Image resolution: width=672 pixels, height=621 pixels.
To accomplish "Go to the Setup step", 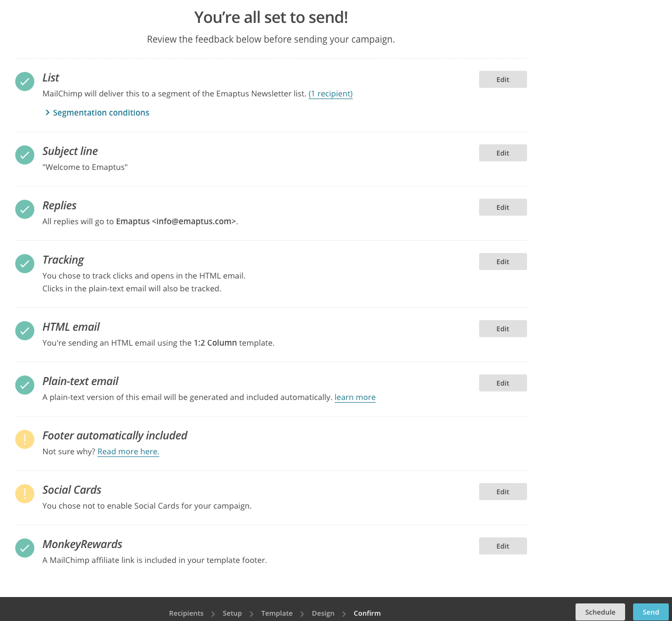I will point(232,613).
